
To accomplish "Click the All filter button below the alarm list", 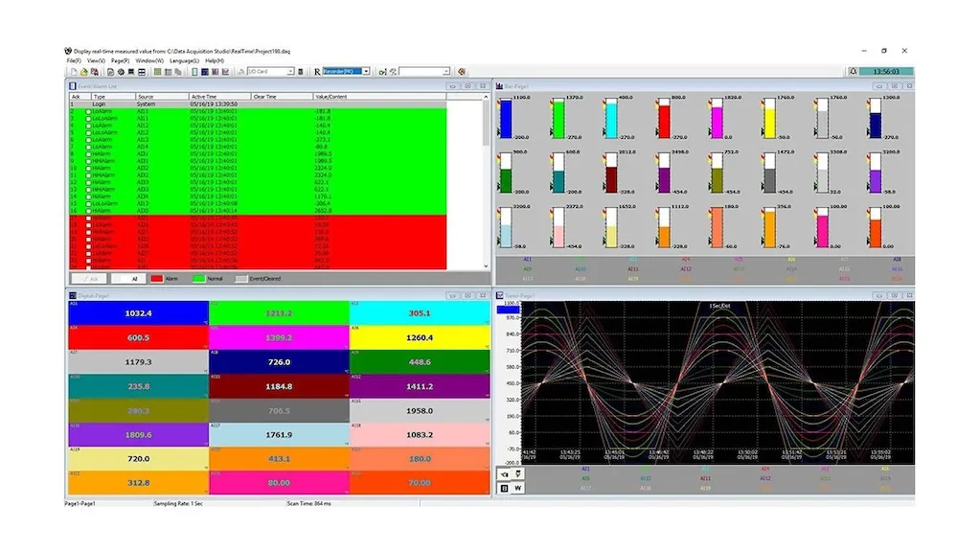I will coord(128,279).
